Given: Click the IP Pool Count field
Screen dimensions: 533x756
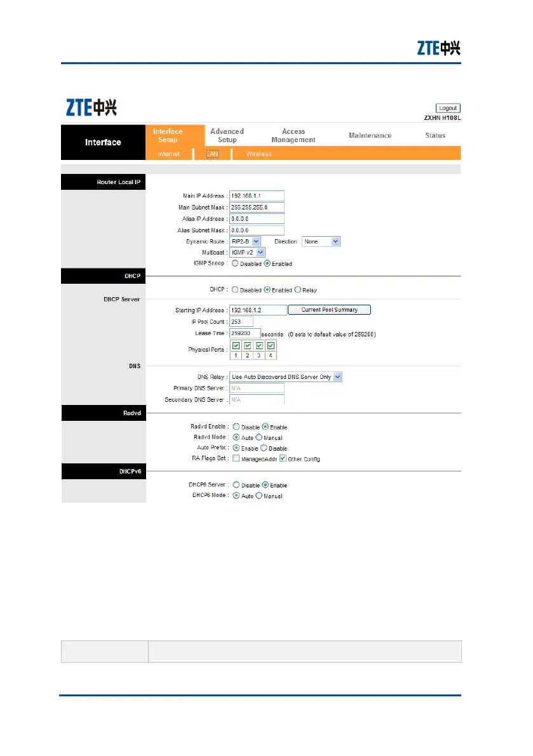Looking at the screenshot, I should [x=241, y=322].
